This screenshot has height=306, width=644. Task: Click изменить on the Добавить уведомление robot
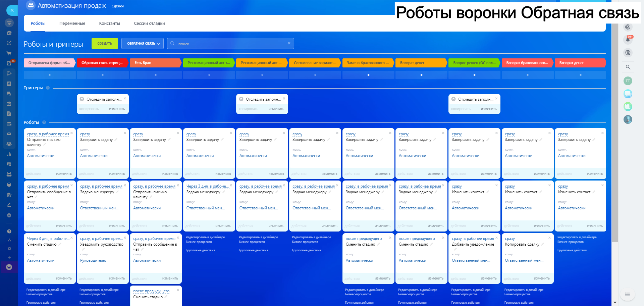(489, 278)
